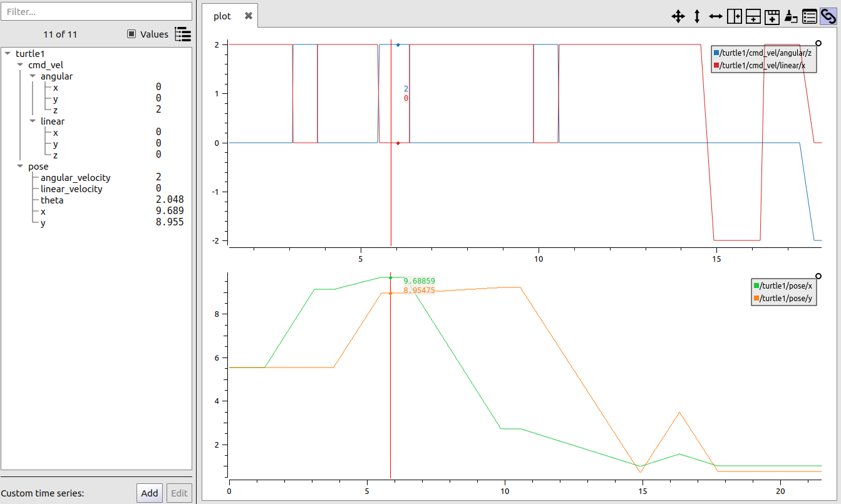841x504 pixels.
Task: Click the tracker line in the lower plot
Action: (390, 376)
